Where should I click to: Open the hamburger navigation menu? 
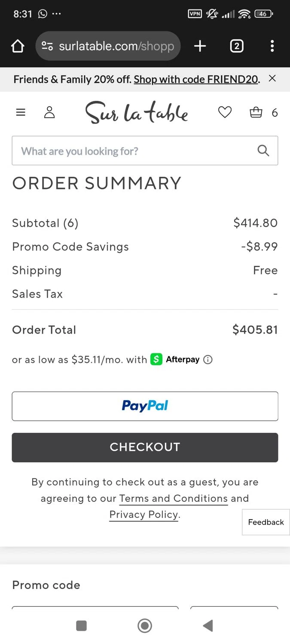pyautogui.click(x=21, y=112)
